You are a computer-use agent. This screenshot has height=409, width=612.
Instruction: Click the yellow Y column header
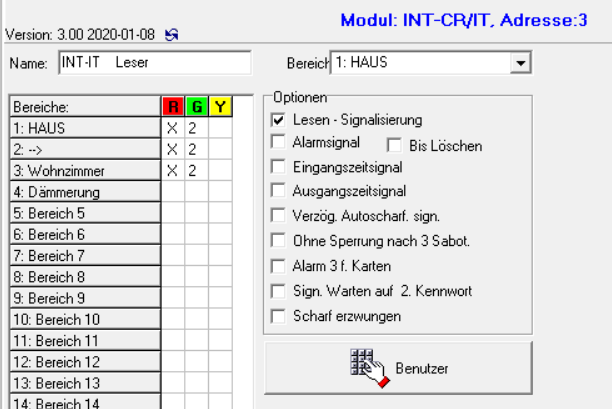[x=221, y=107]
